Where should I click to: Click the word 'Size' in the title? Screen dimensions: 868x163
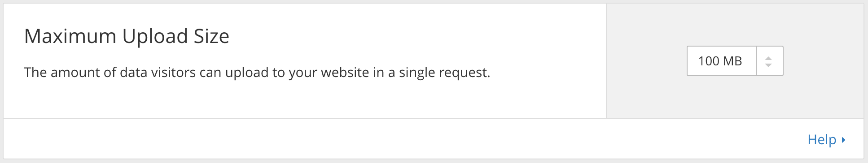click(211, 36)
